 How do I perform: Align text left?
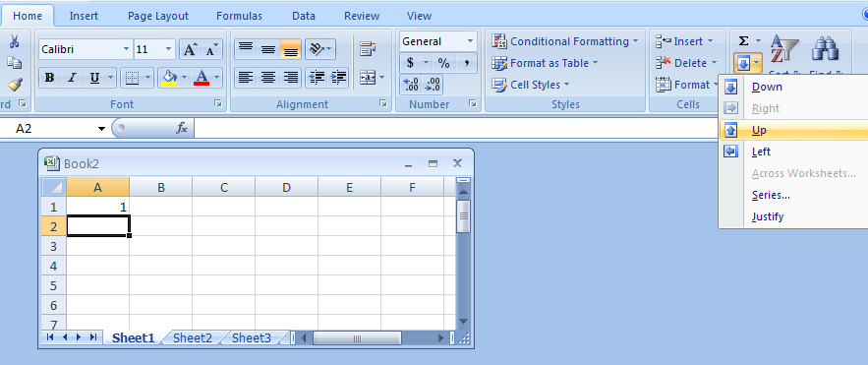245,78
